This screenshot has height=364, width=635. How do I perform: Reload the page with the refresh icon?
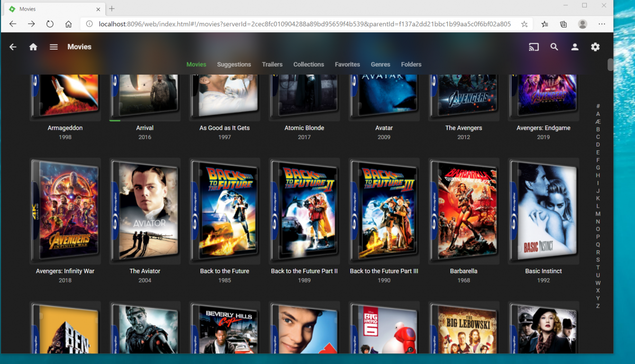point(50,24)
